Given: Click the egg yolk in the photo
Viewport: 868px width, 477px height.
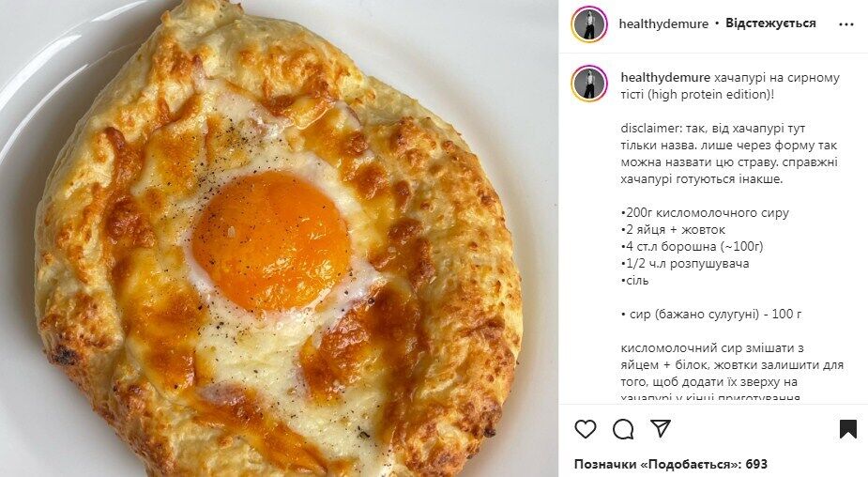Looking at the screenshot, I should [x=271, y=241].
